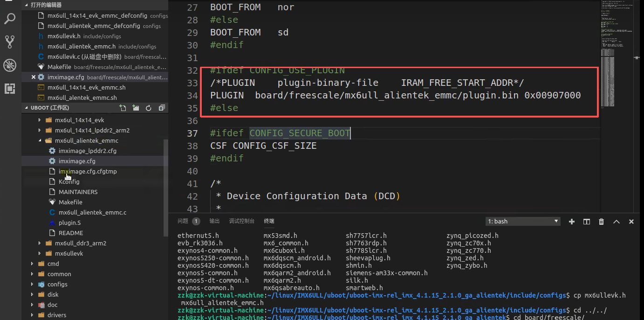Open imximage_lpddr2.cfg in the file tree

pyautogui.click(x=88, y=151)
